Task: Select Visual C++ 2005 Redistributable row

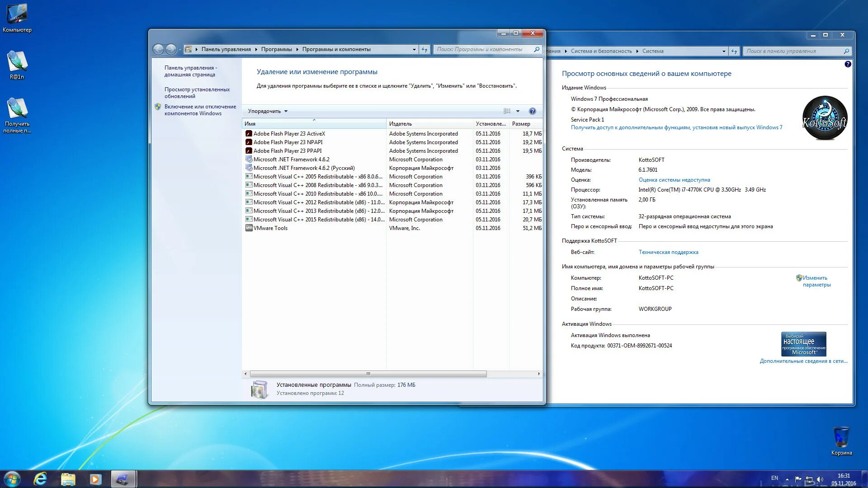Action: [x=392, y=177]
